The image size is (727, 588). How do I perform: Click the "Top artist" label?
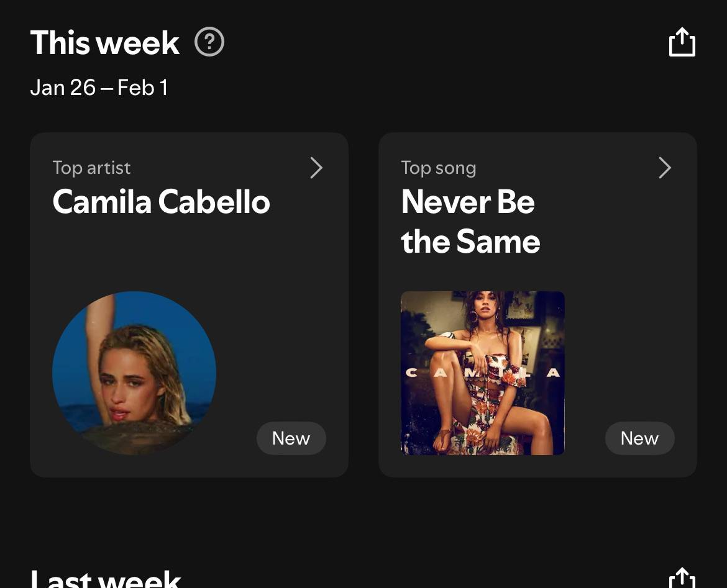(x=91, y=168)
